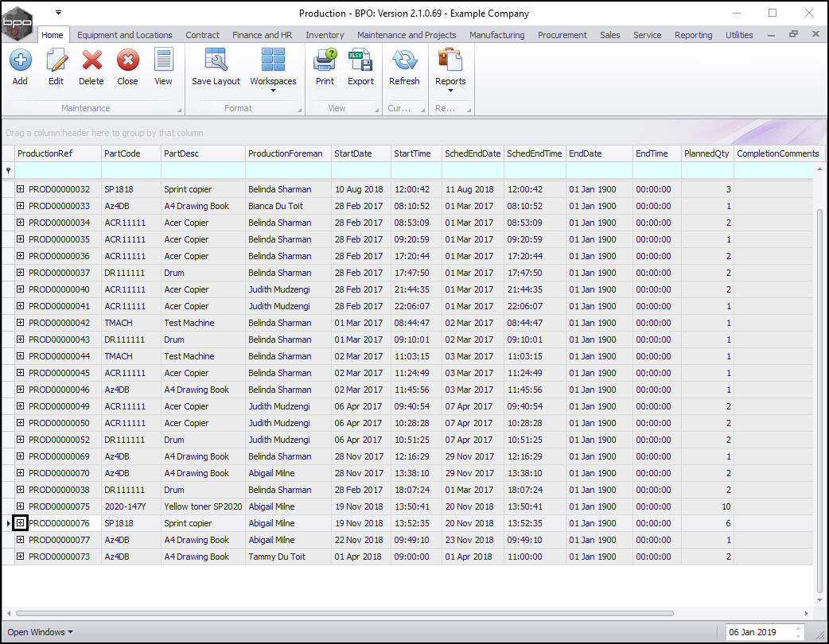Open the Service tab
The image size is (829, 644).
tap(647, 35)
